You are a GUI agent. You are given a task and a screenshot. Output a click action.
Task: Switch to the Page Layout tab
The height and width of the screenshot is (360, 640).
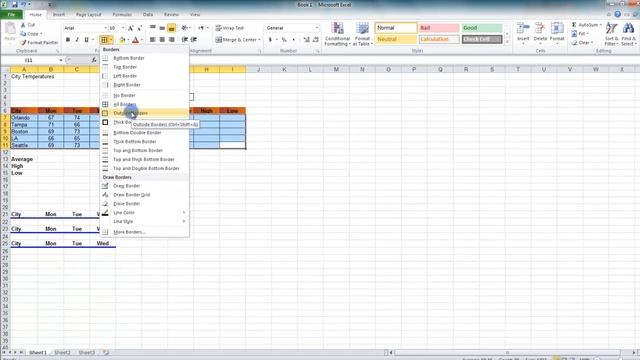88,14
